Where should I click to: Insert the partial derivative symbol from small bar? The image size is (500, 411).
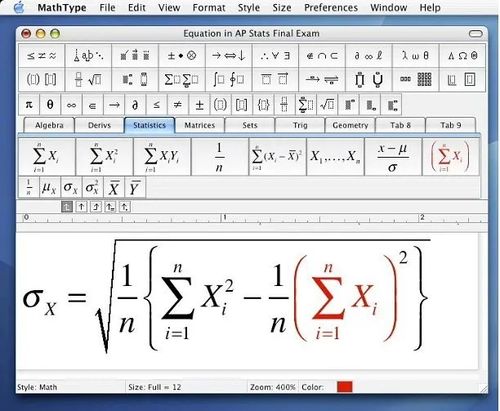pos(135,105)
